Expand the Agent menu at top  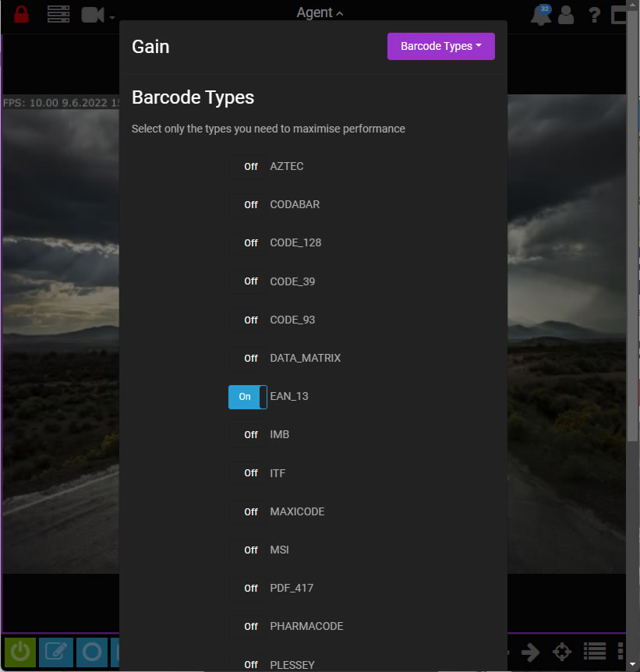pos(320,12)
